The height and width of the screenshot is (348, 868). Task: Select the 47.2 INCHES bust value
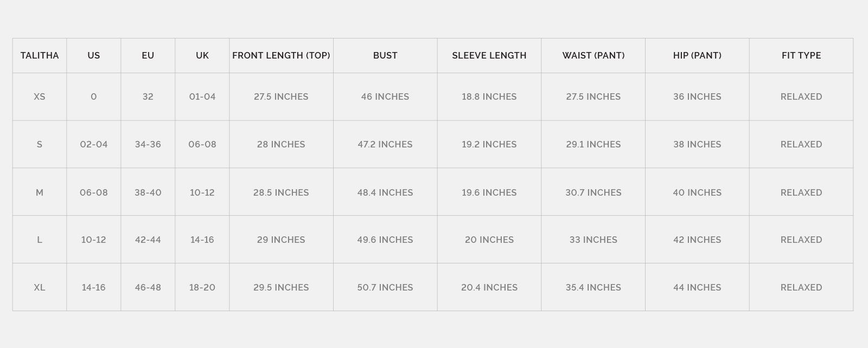(x=385, y=144)
